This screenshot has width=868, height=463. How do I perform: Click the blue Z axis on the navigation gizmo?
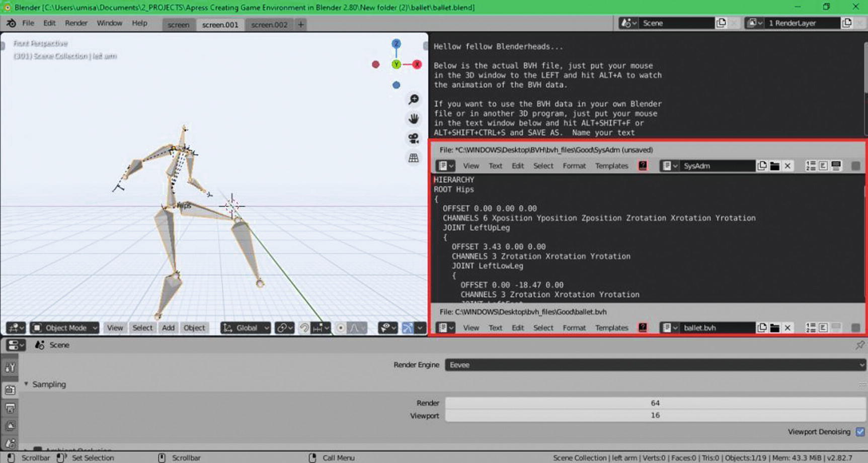click(397, 44)
